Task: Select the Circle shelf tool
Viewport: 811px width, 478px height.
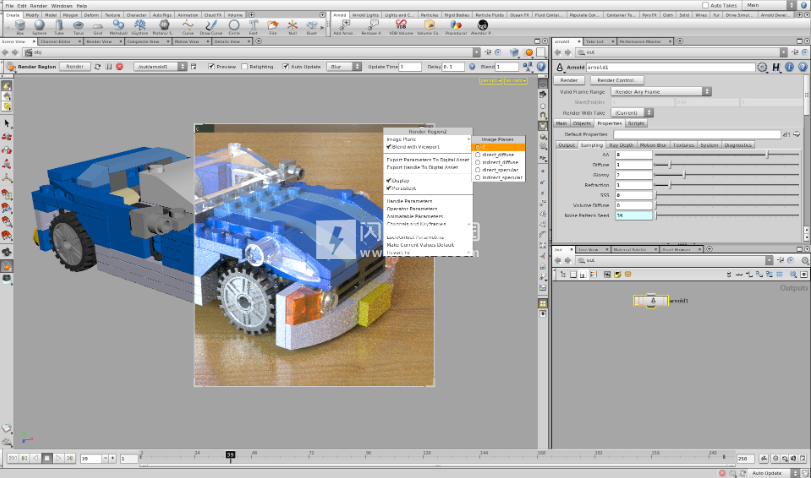Action: [234, 27]
